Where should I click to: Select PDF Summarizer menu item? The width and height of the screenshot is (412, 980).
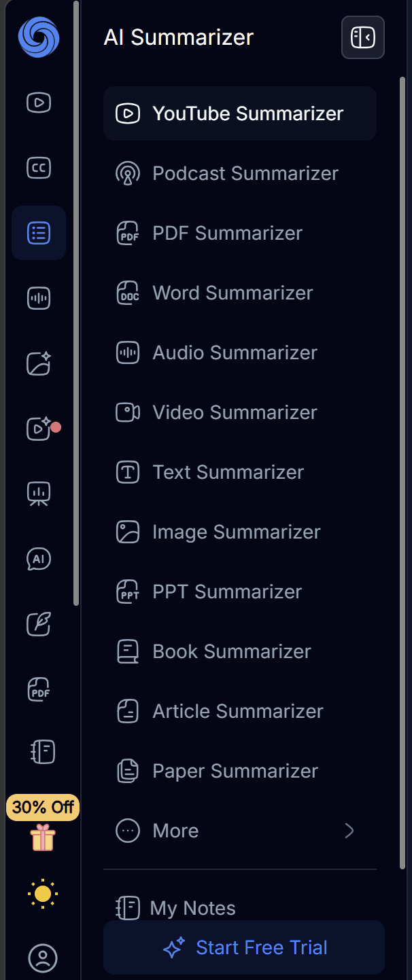tap(240, 233)
